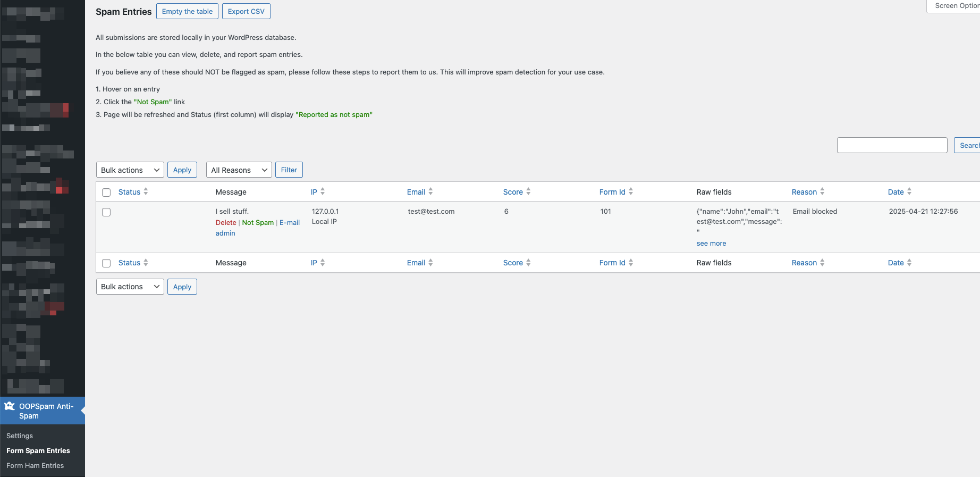This screenshot has height=477, width=980.
Task: Click the OOPSpam Anti-Spam menu icon
Action: pos(10,406)
